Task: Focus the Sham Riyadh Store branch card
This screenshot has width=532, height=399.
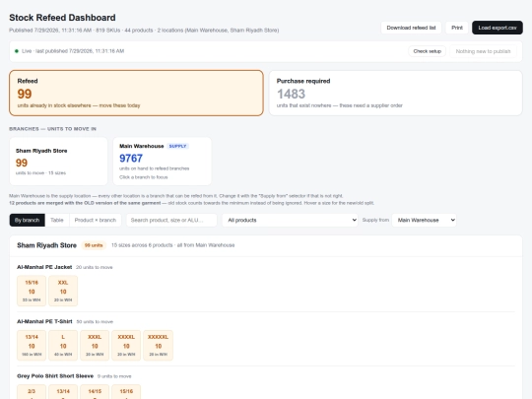Action: 58,162
